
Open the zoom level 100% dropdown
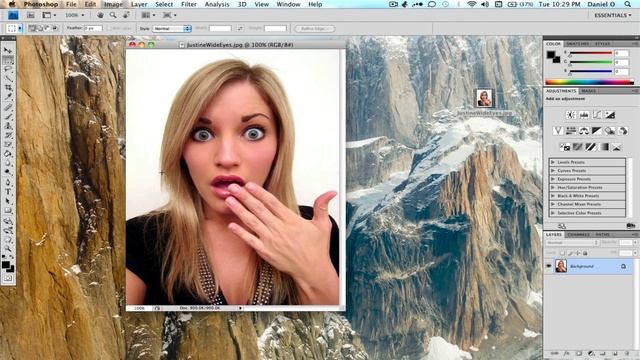pos(75,15)
